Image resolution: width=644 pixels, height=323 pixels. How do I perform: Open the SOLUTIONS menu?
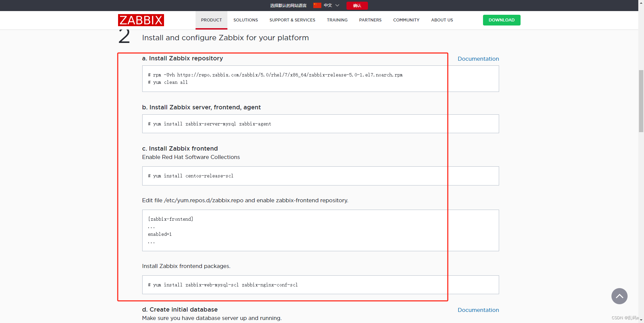click(x=245, y=20)
